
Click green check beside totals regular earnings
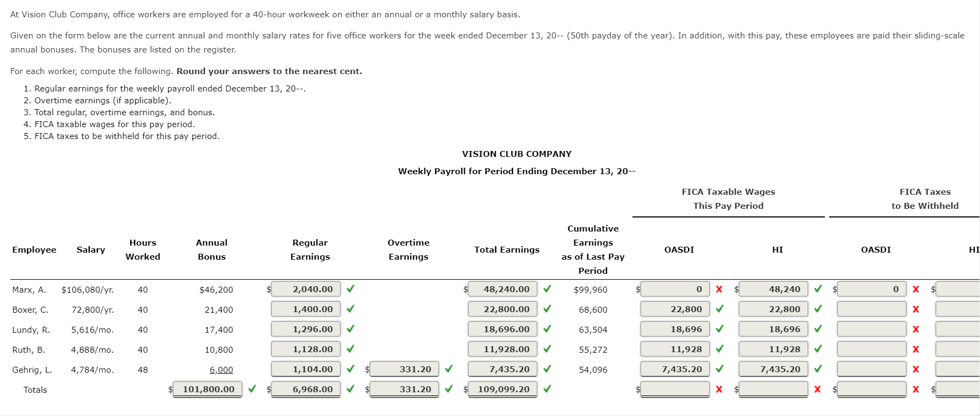click(350, 388)
